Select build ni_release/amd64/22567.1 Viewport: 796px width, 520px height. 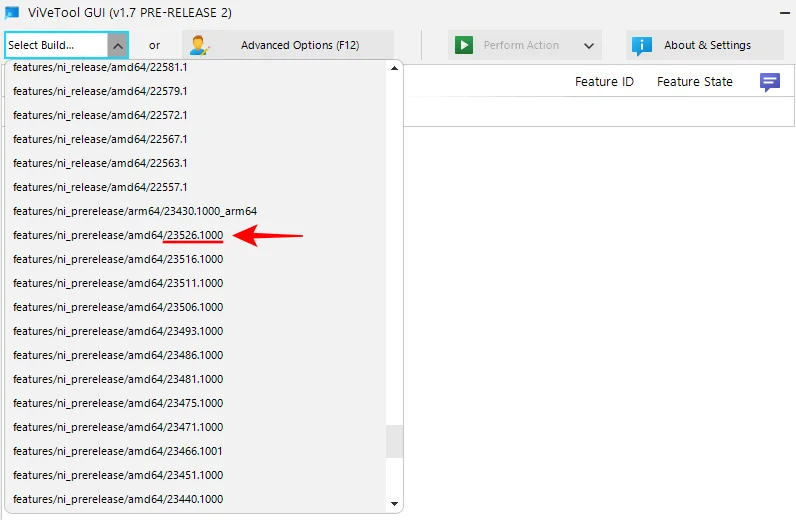pyautogui.click(x=195, y=139)
